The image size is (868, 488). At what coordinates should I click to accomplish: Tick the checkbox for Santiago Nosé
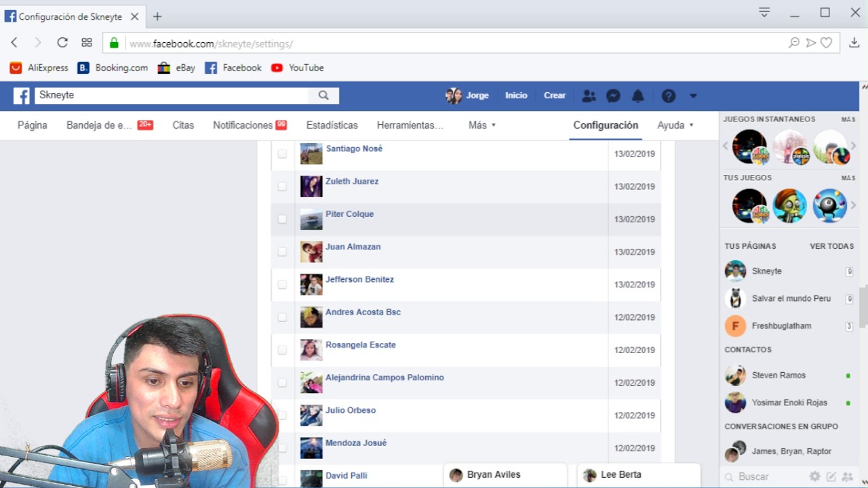click(x=282, y=154)
